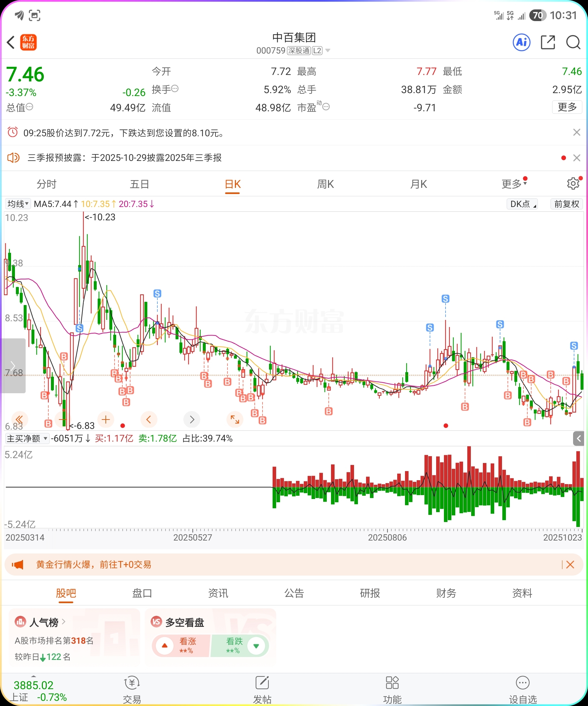This screenshot has width=588, height=706.
Task: Open the 主买净额 indicator dropdown
Action: tap(27, 438)
